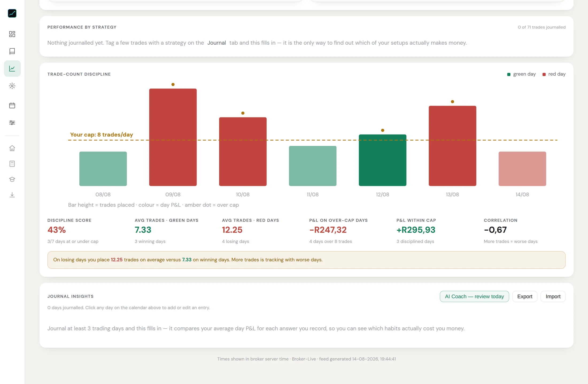The height and width of the screenshot is (384, 588).
Task: Select the pale red 14/08 bar
Action: pos(522,169)
